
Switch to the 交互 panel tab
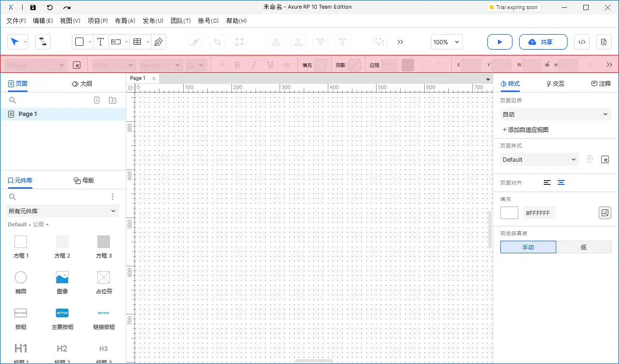tap(555, 83)
